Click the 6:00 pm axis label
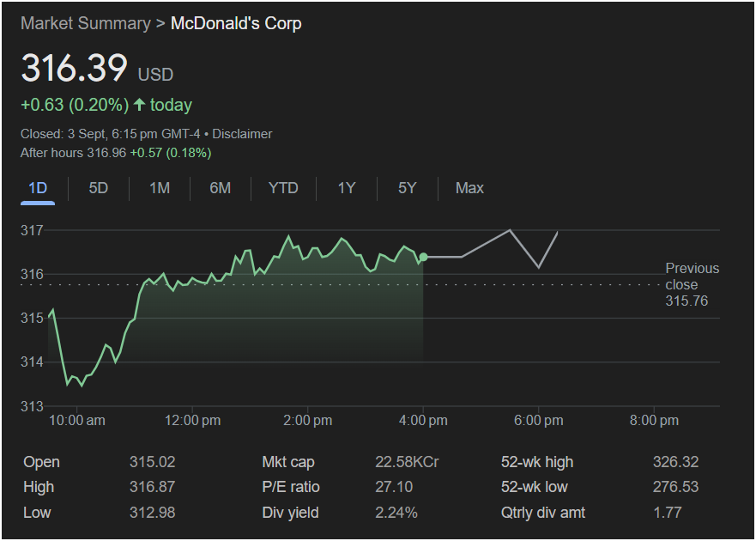The image size is (756, 541). point(539,421)
